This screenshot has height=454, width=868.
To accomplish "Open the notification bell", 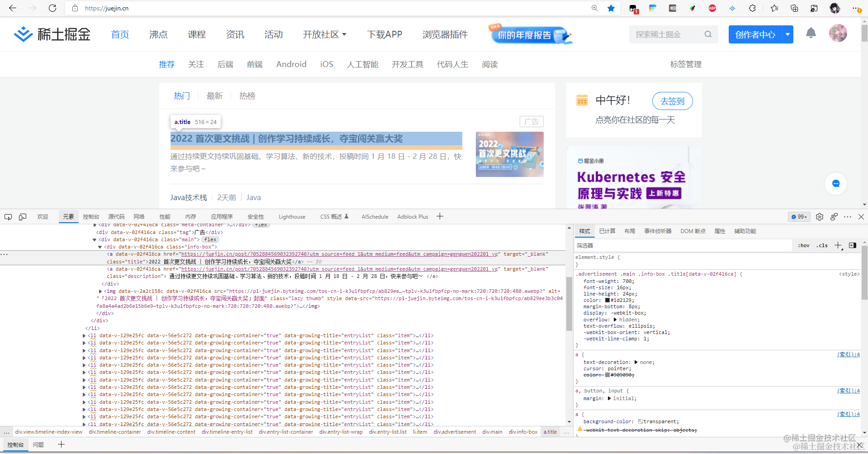I will coord(811,33).
